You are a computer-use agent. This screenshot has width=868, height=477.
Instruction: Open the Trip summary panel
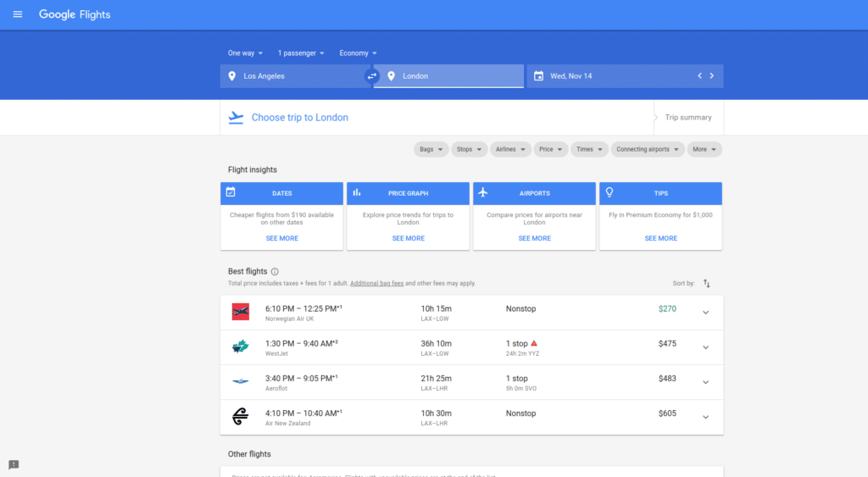point(688,117)
